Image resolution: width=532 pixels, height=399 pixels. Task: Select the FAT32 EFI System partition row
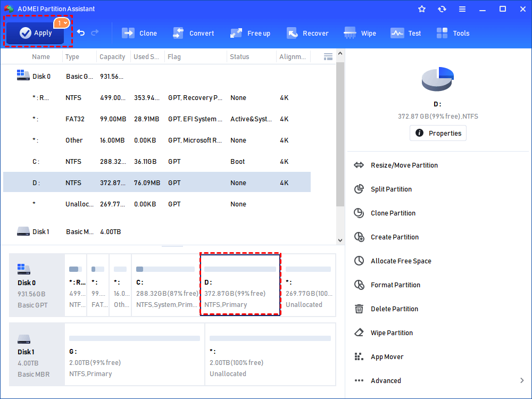pyautogui.click(x=157, y=119)
